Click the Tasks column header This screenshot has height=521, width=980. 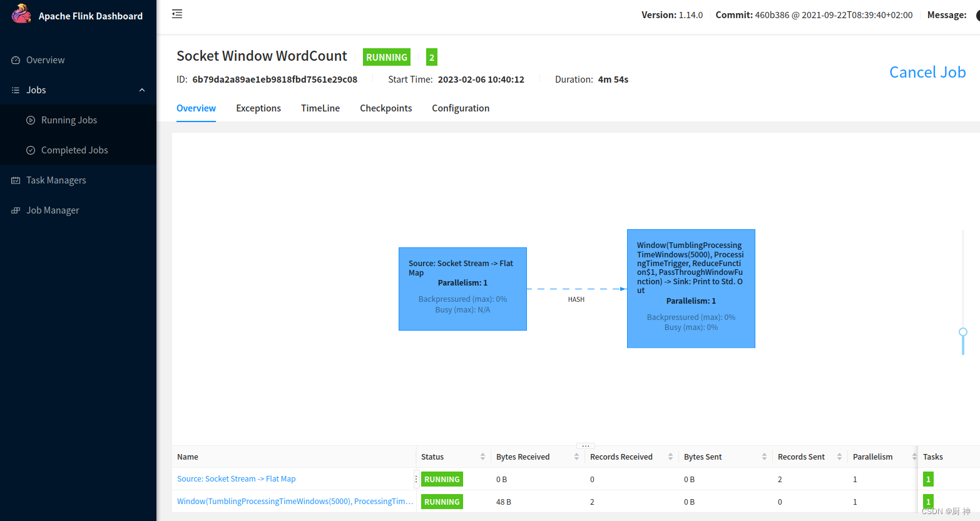click(x=933, y=457)
